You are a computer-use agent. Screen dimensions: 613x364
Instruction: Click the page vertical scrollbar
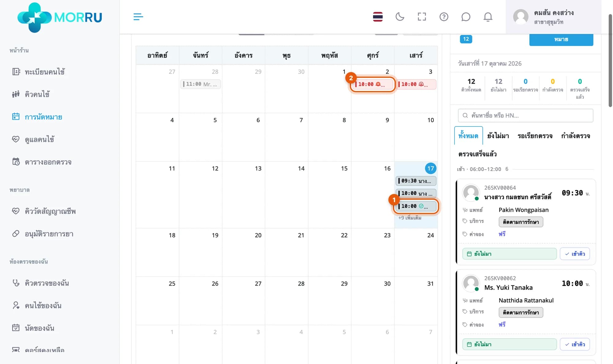pyautogui.click(x=610, y=61)
